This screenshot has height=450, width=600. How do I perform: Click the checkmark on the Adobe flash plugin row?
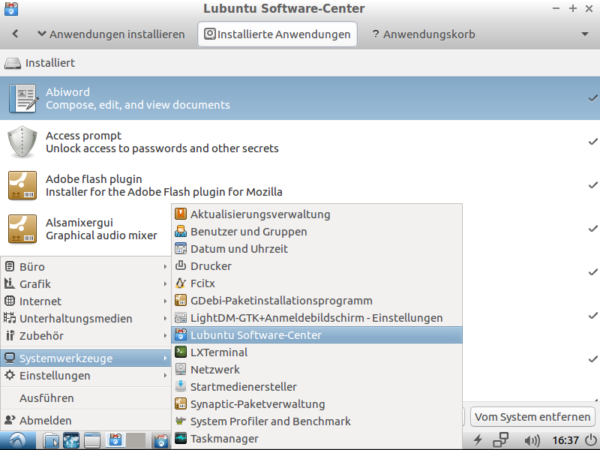593,186
